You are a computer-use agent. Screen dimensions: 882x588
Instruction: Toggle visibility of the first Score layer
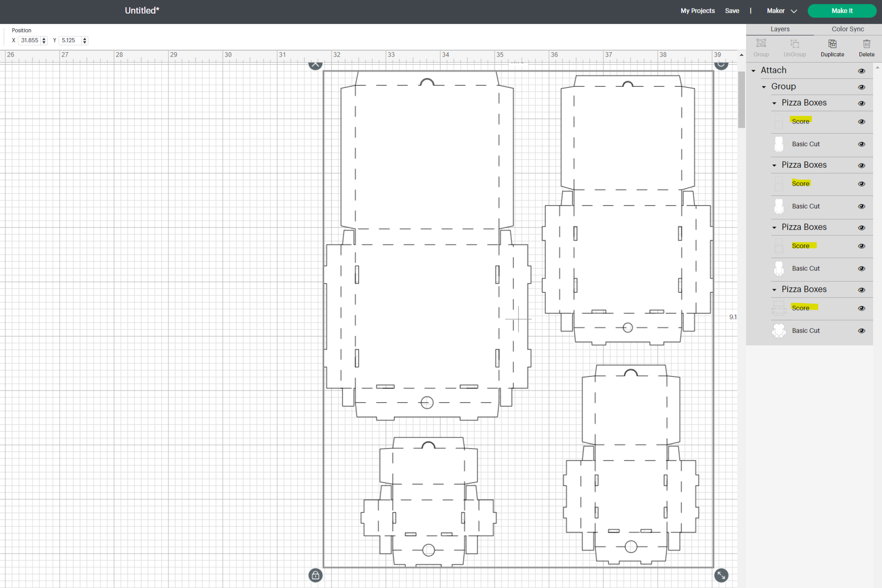click(861, 121)
